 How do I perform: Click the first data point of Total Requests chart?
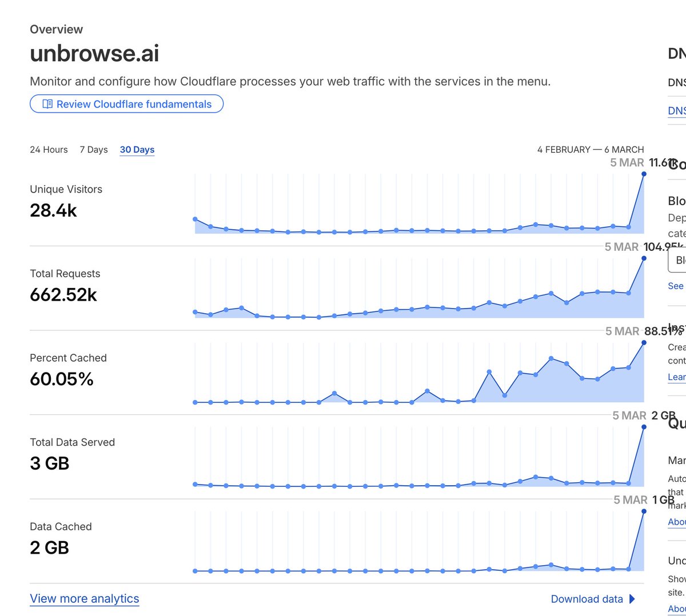coord(196,312)
